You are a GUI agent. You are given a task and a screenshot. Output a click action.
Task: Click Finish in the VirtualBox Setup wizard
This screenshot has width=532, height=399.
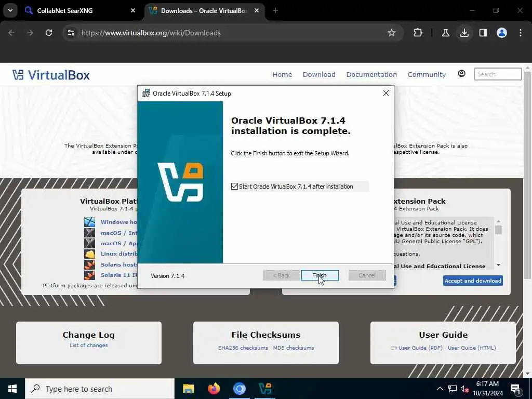coord(320,275)
